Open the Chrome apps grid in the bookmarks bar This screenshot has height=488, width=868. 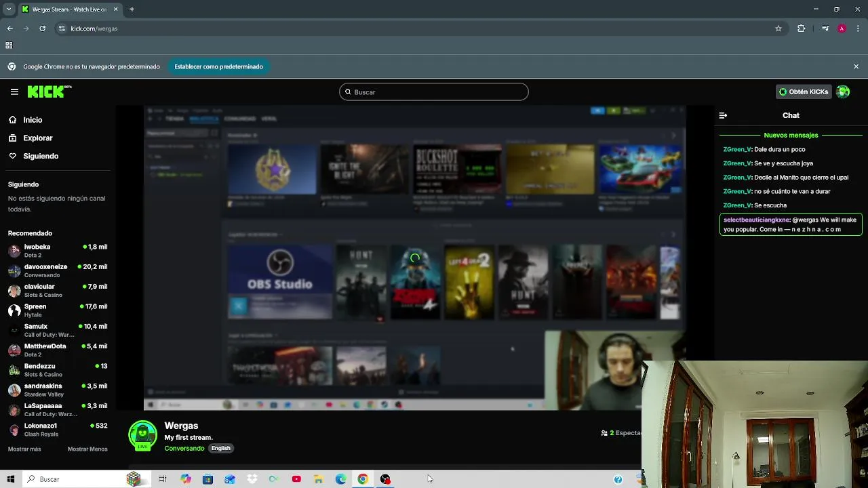pyautogui.click(x=9, y=45)
